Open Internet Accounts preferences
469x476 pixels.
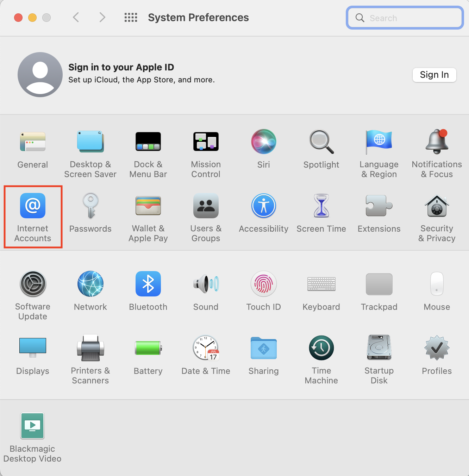tap(33, 206)
